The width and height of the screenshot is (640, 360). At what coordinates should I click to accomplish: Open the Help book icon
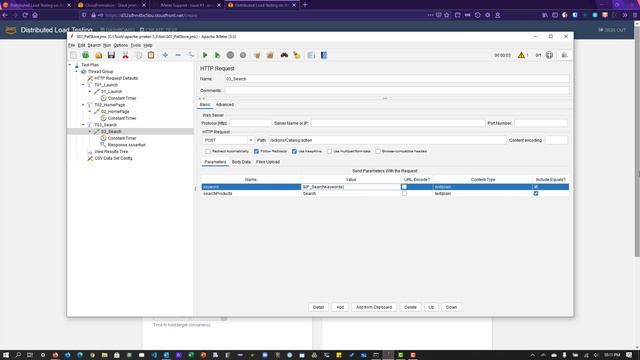pos(324,55)
